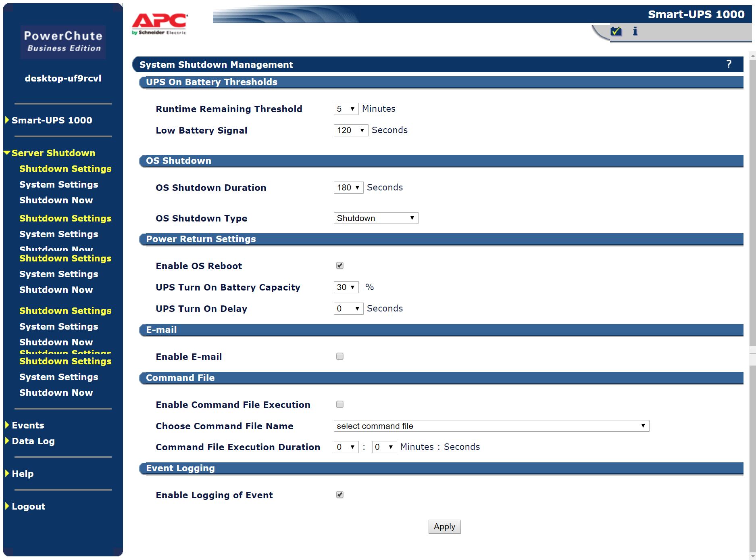The width and height of the screenshot is (756, 560).
Task: Expand the Help sidebar menu
Action: (19, 474)
